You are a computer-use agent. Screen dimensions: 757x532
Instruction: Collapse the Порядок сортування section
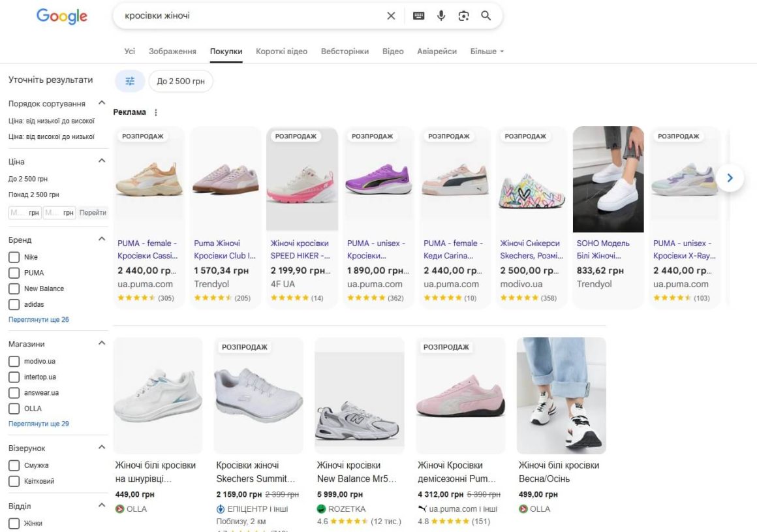click(102, 103)
